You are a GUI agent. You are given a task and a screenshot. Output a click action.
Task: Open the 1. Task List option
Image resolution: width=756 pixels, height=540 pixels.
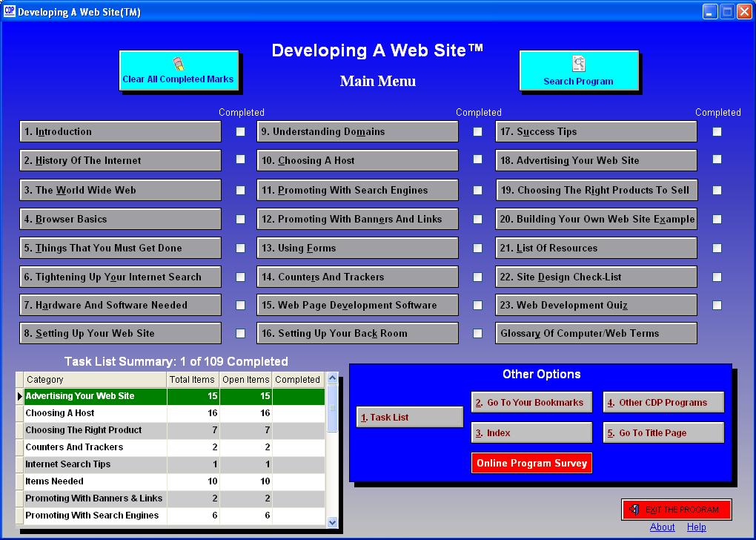click(410, 418)
